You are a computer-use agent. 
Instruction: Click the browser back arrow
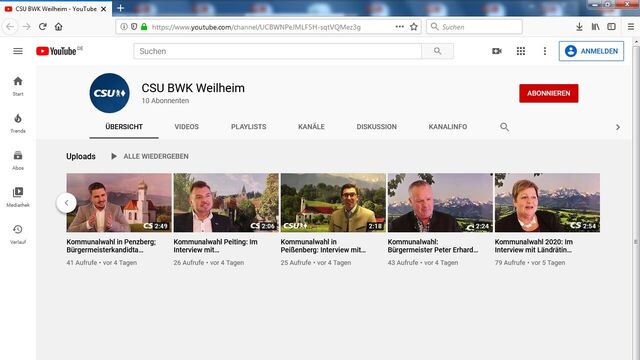pyautogui.click(x=10, y=27)
